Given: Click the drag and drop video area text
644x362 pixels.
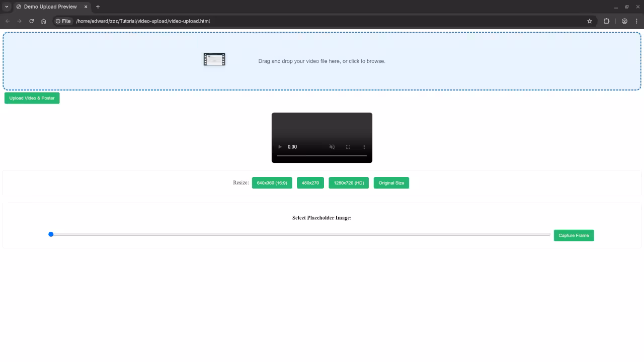Looking at the screenshot, I should click(x=321, y=61).
